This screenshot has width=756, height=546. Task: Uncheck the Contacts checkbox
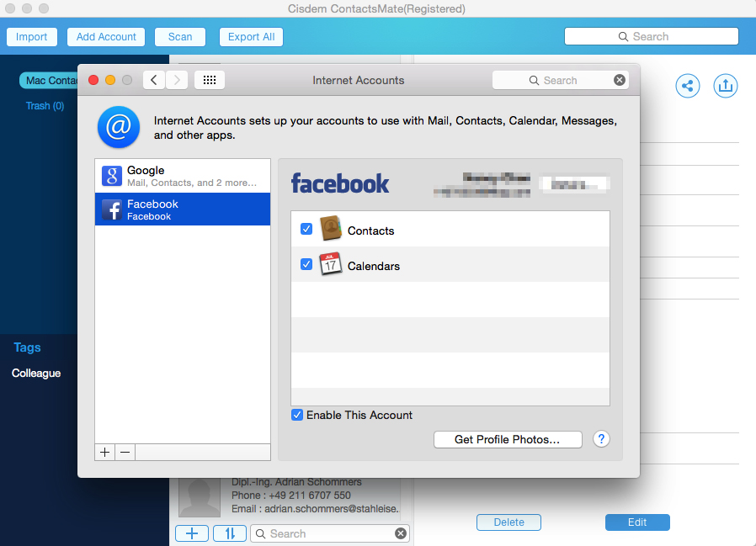306,229
